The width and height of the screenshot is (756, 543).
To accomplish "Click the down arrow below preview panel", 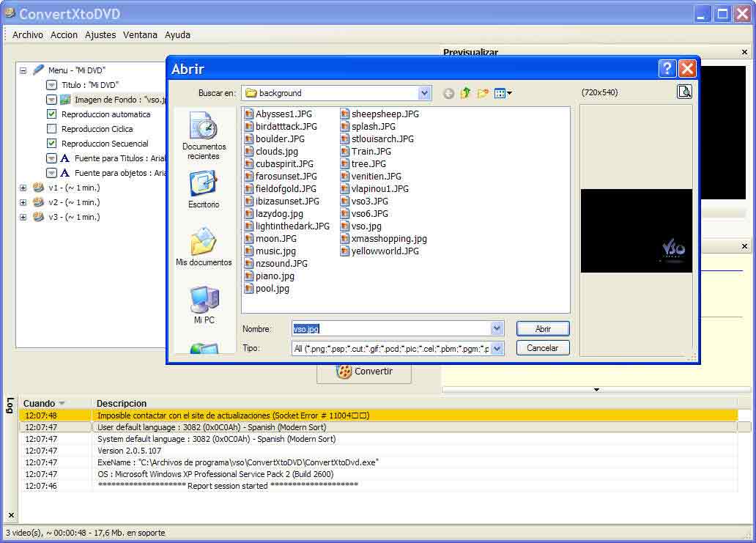I will pos(596,390).
